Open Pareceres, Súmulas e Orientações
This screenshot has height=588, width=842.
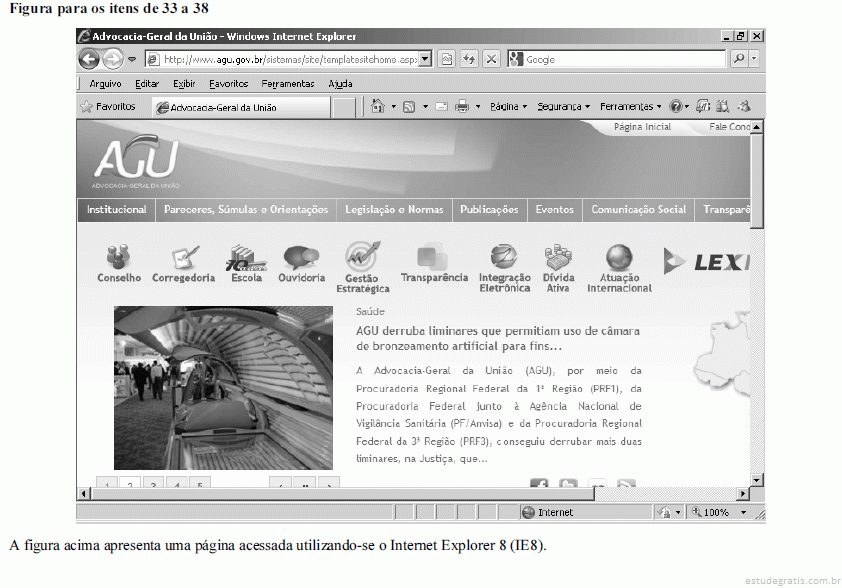[246, 210]
